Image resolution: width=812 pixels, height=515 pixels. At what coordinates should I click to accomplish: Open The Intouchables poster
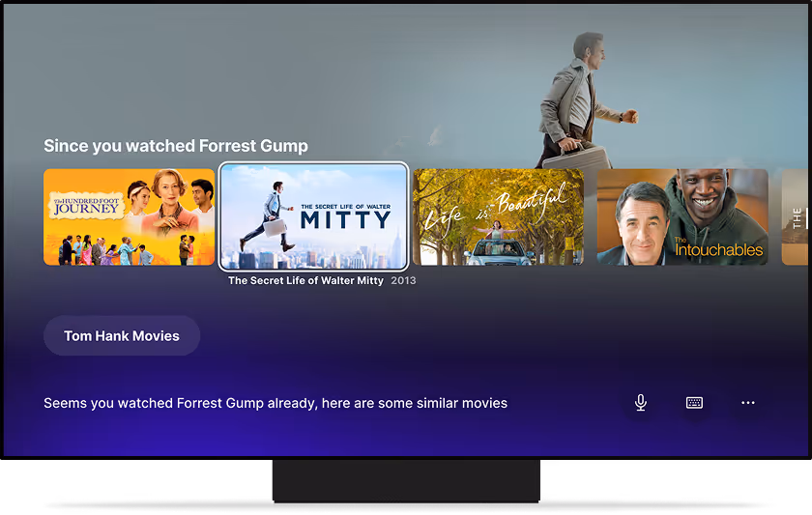pyautogui.click(x=682, y=216)
